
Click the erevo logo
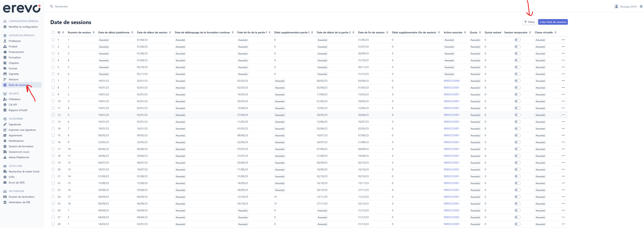(22, 9)
